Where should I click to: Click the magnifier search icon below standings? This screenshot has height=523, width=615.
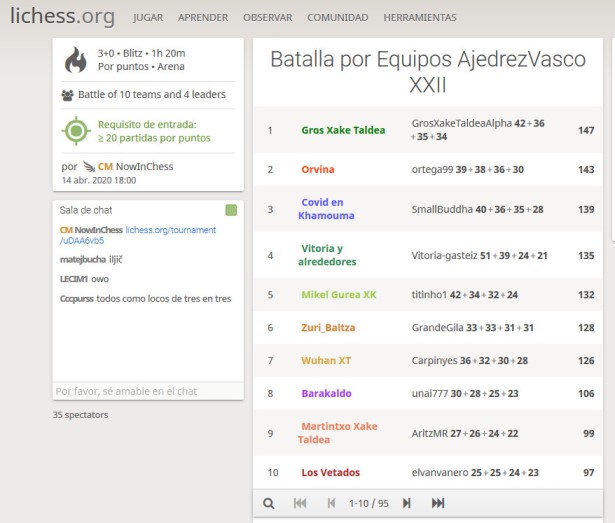[x=268, y=503]
